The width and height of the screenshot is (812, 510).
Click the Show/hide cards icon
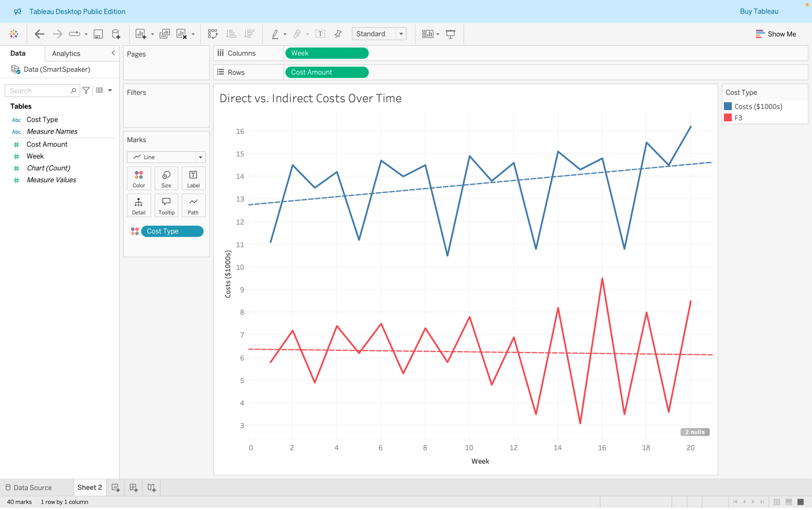[x=428, y=34]
